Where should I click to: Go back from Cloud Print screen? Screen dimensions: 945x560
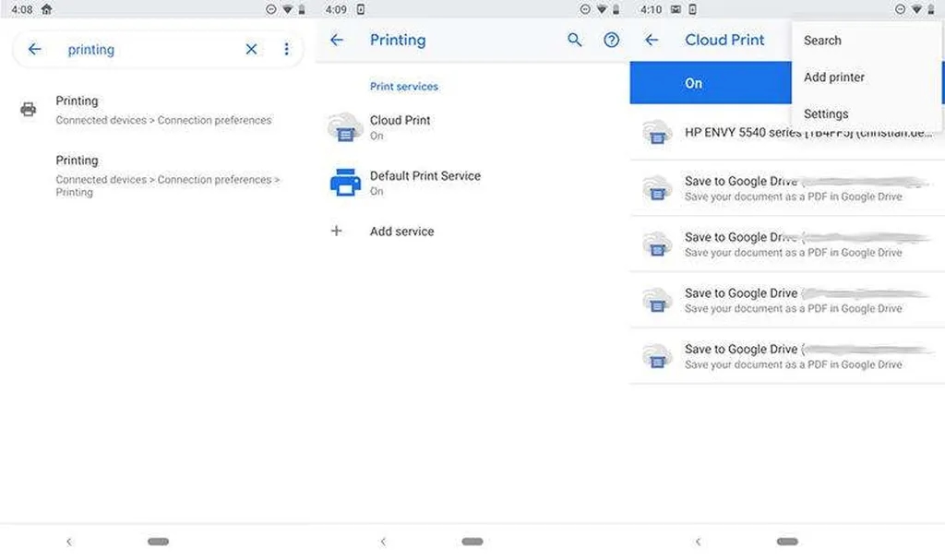pos(652,41)
